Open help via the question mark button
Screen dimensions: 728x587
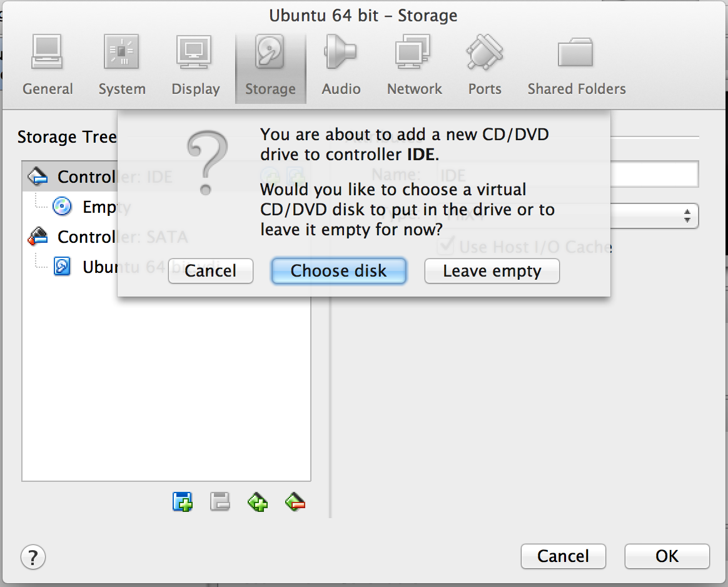click(33, 556)
